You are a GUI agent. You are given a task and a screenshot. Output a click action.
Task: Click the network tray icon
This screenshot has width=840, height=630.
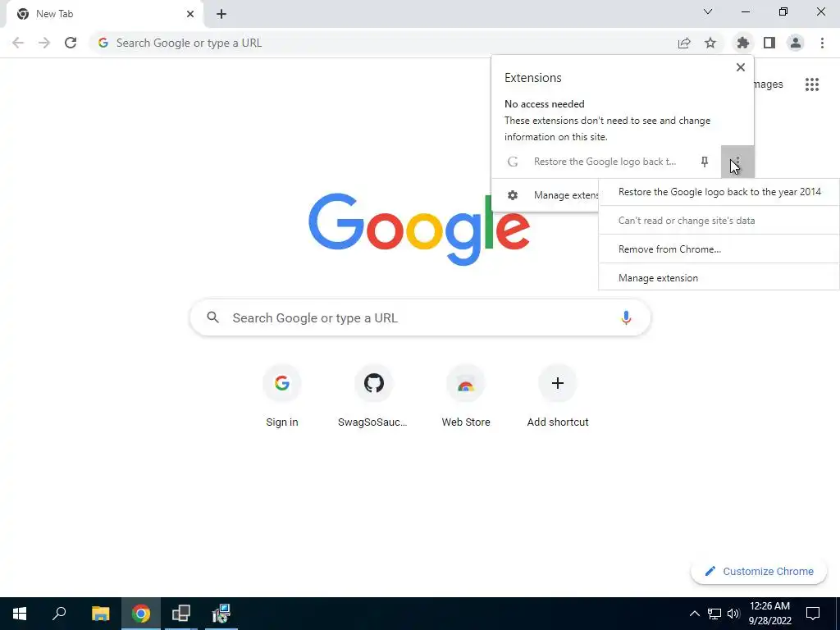pos(714,614)
